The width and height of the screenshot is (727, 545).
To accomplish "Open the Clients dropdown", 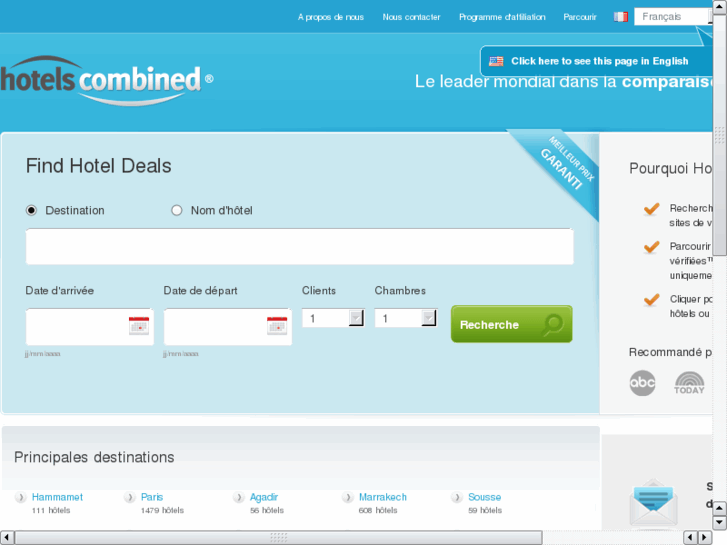I will pos(333,318).
